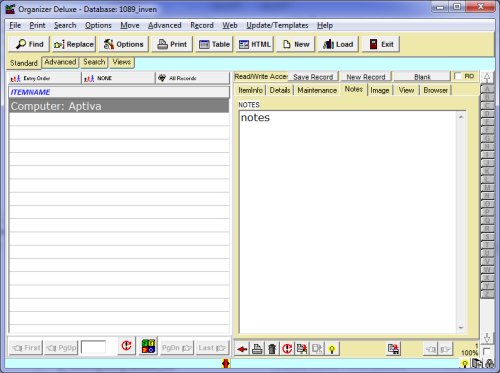
Task: Click the red splitter arrows icon in status bar
Action: coord(226,364)
